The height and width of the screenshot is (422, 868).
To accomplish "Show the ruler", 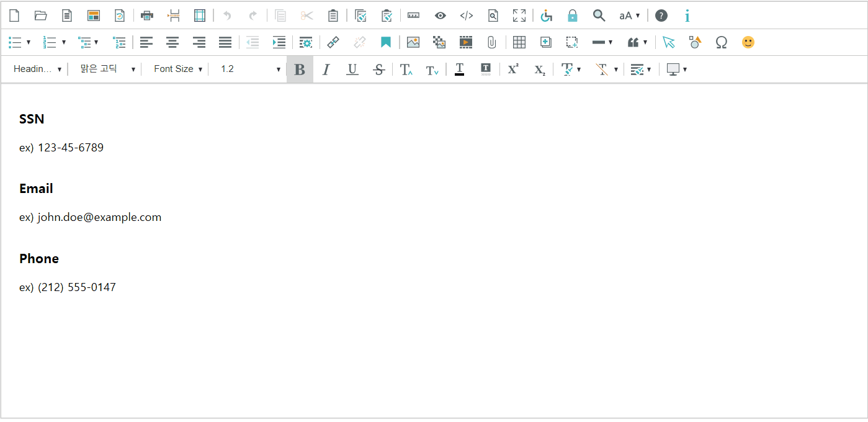I will point(413,16).
